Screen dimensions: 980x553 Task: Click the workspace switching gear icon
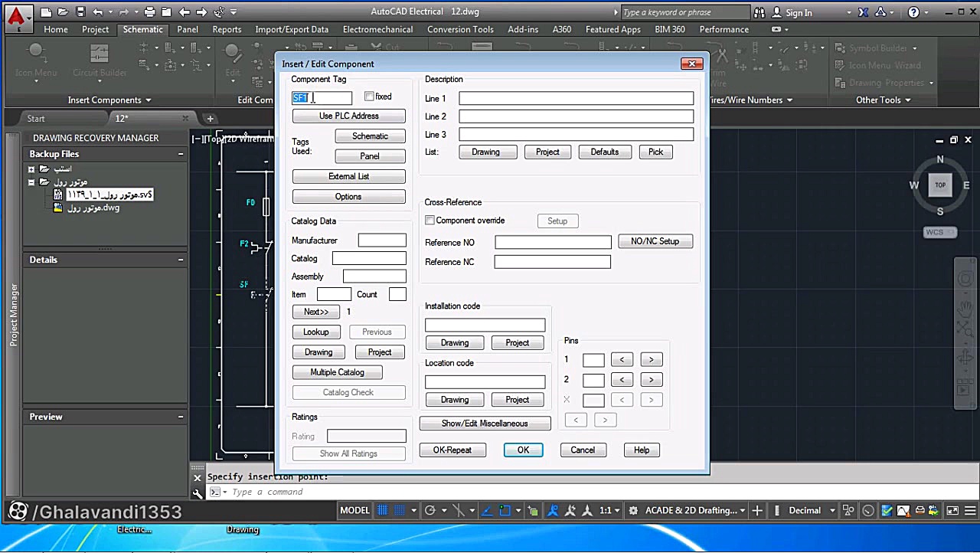pos(633,511)
